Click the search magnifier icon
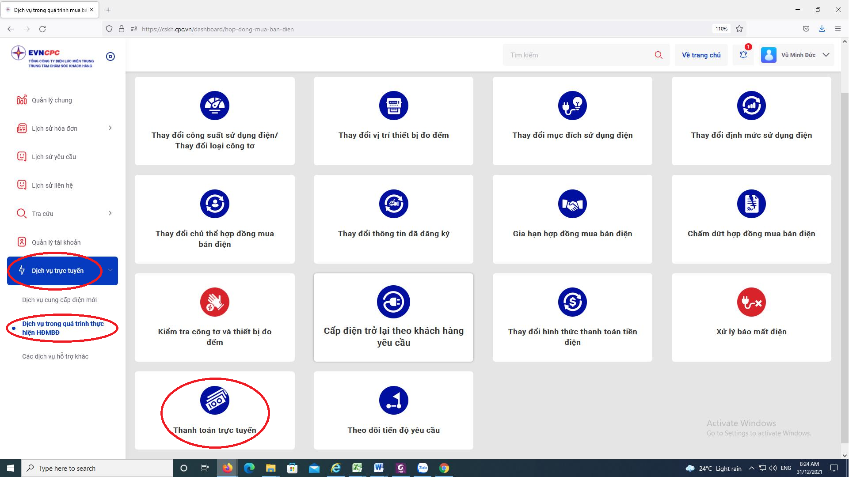The image size is (868, 499). pyautogui.click(x=659, y=55)
